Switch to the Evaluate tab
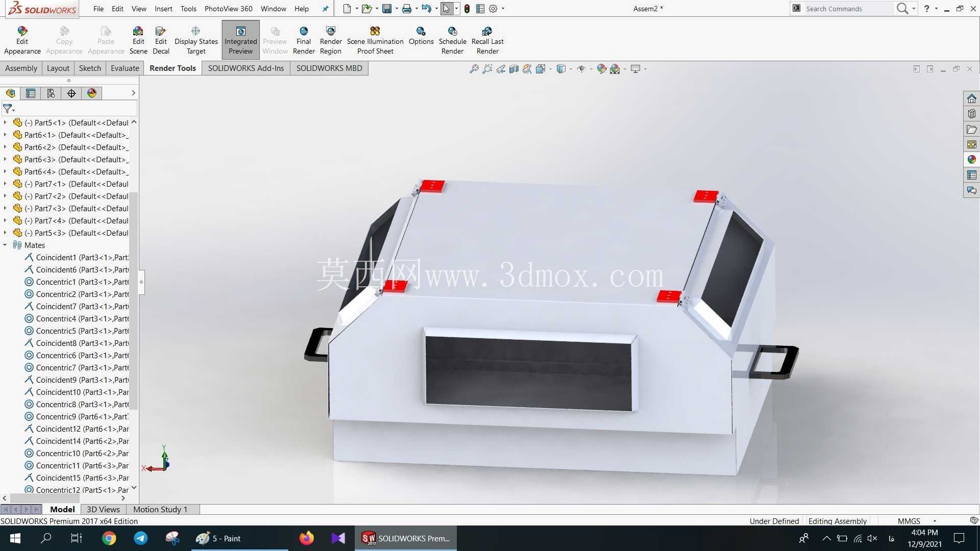Screen dimensions: 980x551 pos(125,68)
